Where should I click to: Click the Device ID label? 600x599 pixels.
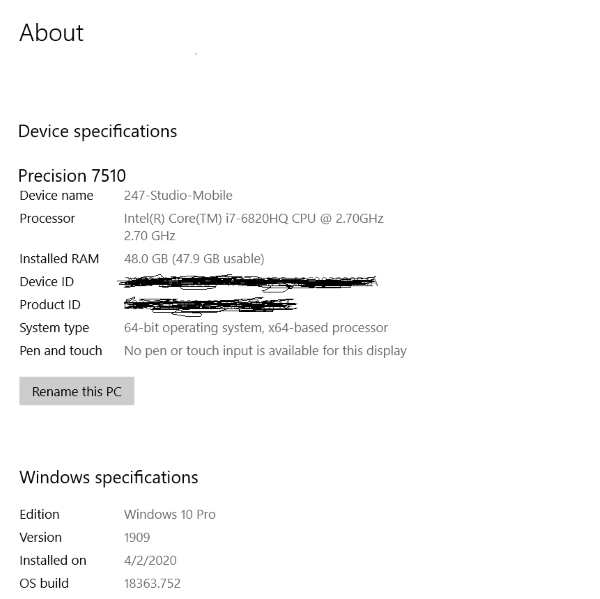[46, 282]
